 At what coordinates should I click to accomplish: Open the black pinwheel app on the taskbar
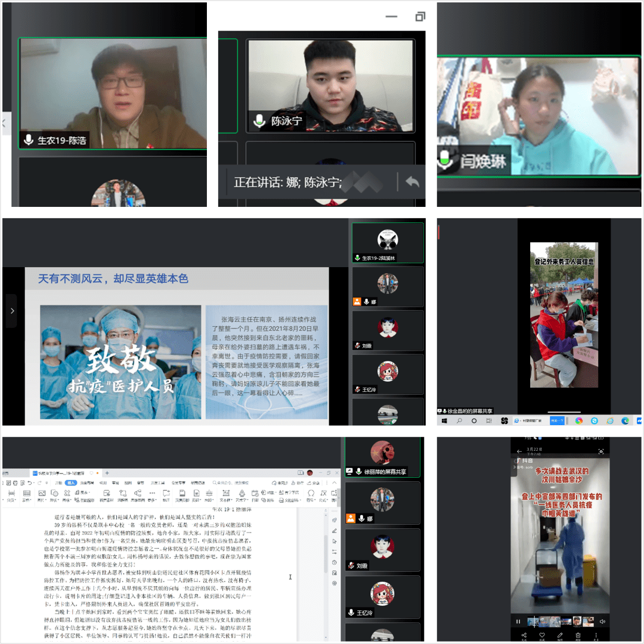tap(504, 420)
